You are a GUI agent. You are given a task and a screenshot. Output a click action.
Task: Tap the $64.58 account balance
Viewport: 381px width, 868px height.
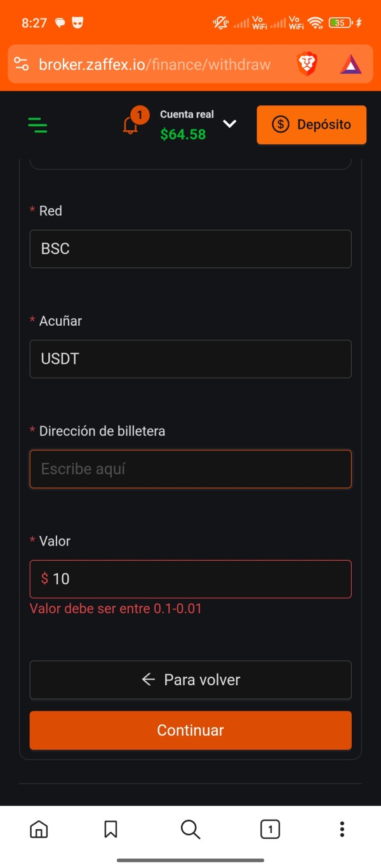[183, 134]
